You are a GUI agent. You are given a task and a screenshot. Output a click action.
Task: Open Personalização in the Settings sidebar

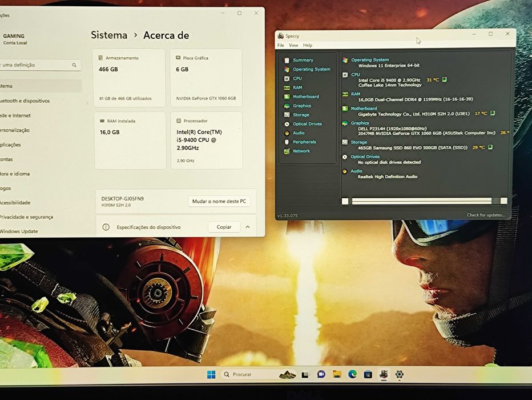(15, 130)
